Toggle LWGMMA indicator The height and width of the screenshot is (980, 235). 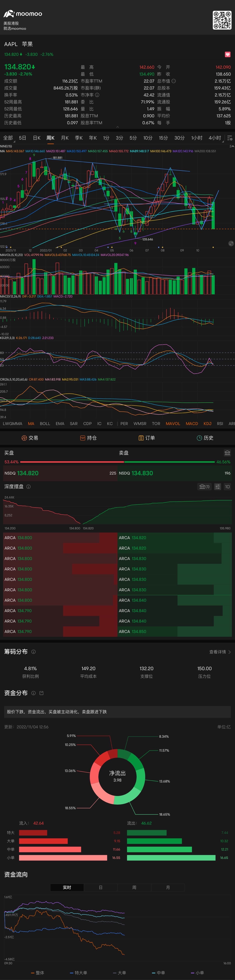click(12, 423)
